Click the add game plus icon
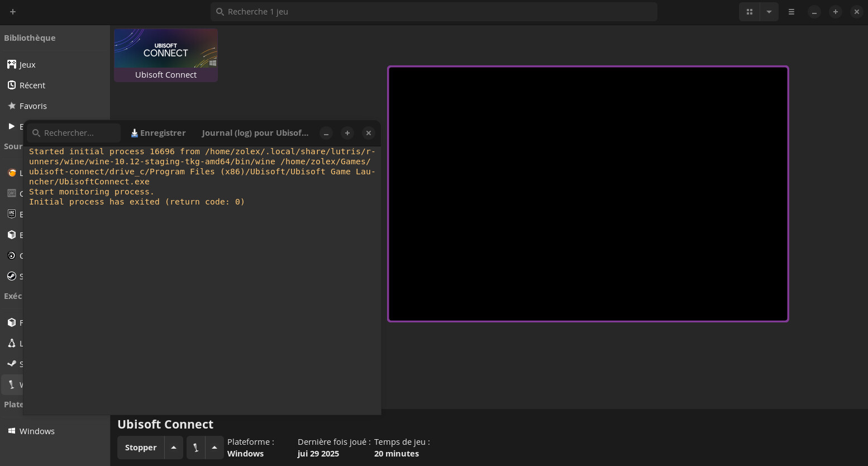 pos(13,12)
